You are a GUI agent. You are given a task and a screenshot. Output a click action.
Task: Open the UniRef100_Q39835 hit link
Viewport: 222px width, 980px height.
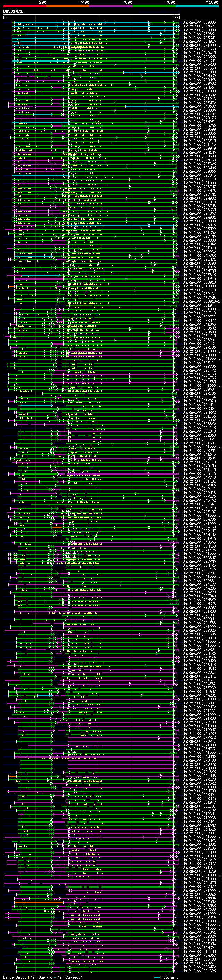tap(199, 23)
